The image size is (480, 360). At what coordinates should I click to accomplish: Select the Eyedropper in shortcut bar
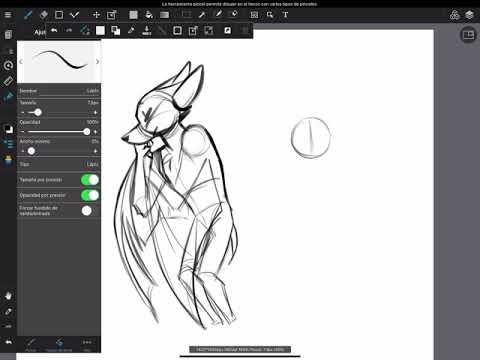tap(131, 31)
